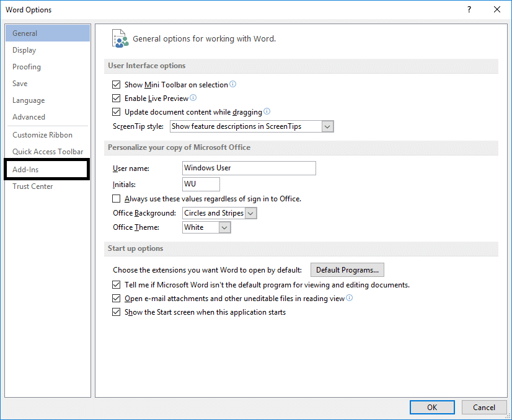512x420 pixels.
Task: Uncheck Show Mini Toolbar on selection
Action: pos(117,85)
